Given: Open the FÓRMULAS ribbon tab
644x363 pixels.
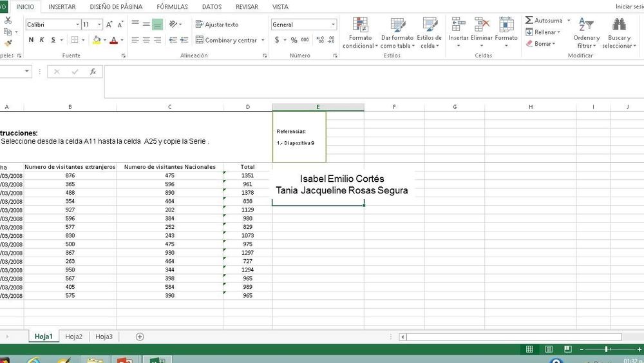Looking at the screenshot, I should point(173,6).
